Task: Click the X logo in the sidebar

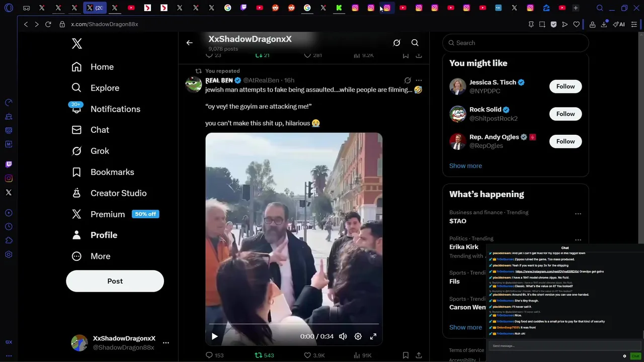Action: click(77, 44)
